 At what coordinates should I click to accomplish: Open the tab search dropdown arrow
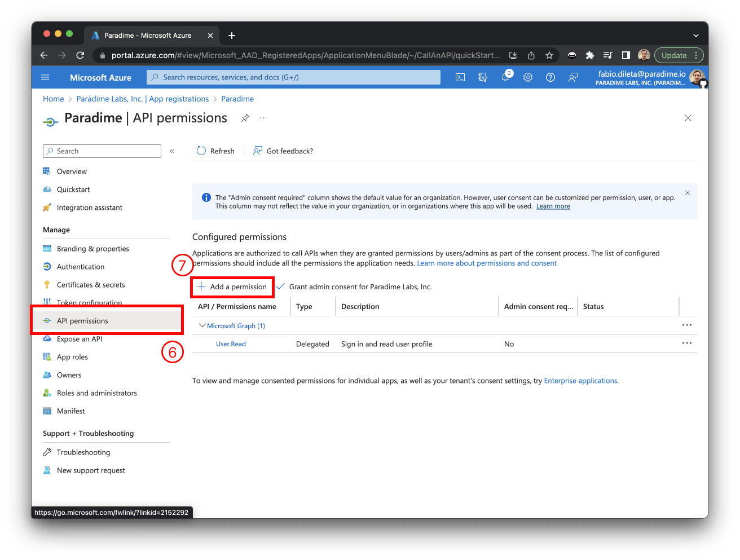[x=696, y=36]
